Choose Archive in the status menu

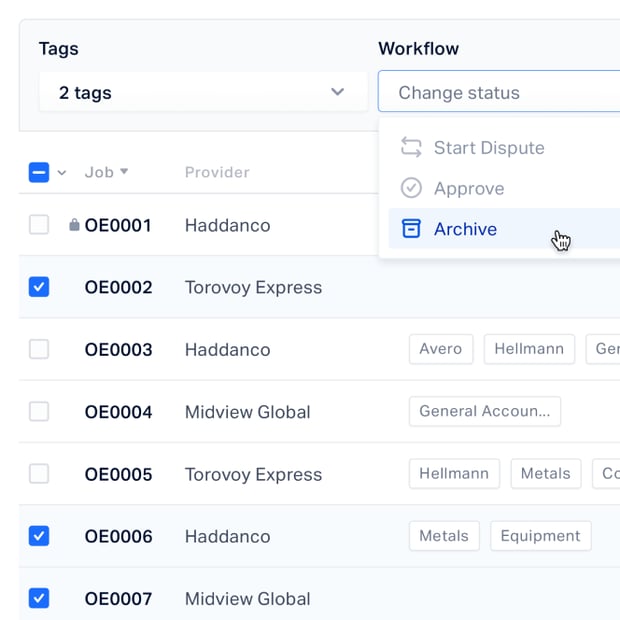[x=504, y=229]
